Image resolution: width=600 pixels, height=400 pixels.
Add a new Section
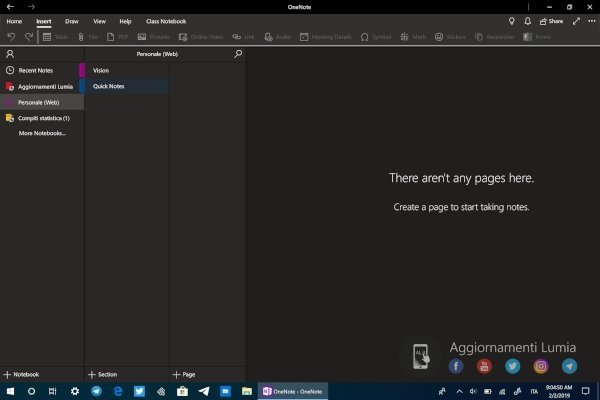click(103, 374)
